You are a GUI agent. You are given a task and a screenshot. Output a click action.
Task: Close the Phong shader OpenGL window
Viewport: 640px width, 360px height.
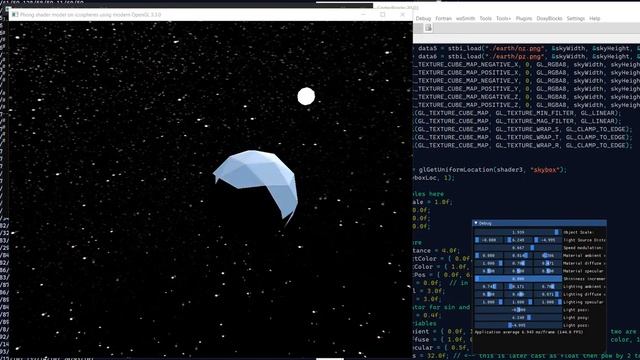point(402,15)
